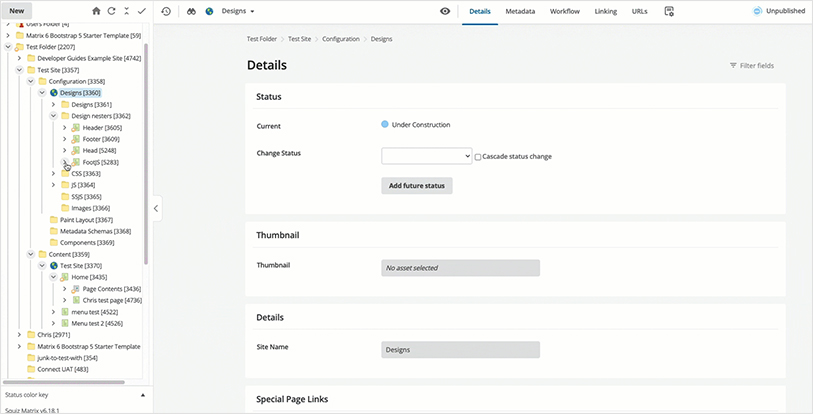
Task: Click the Thumbnail asset selector field
Action: 460,268
